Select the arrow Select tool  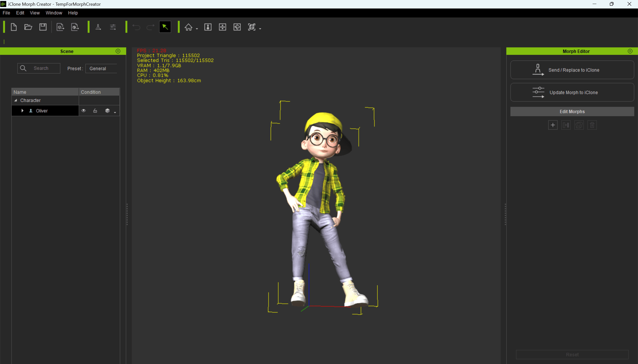(165, 27)
